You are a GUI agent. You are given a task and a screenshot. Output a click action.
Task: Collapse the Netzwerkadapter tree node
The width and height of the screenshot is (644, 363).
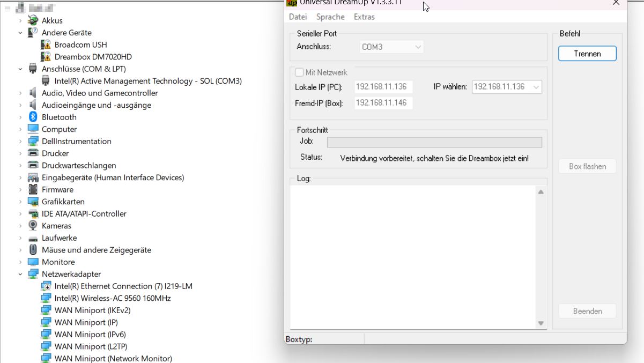(20, 274)
